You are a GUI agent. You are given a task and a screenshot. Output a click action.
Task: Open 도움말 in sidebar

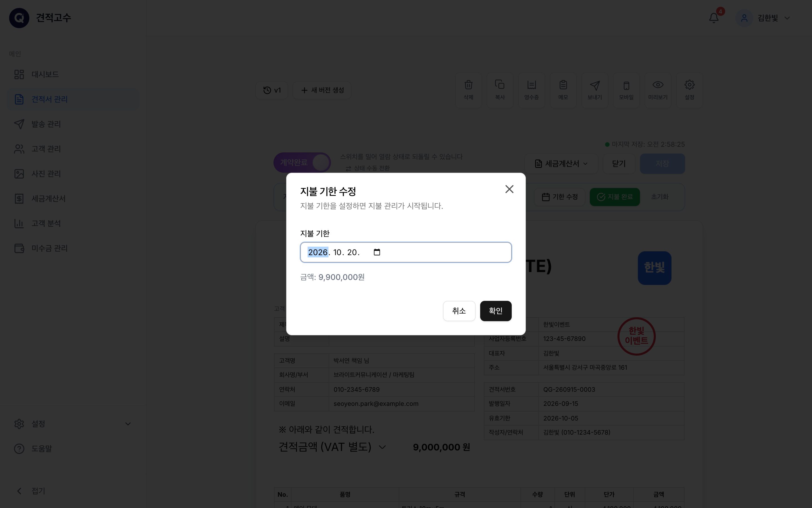coord(73,448)
